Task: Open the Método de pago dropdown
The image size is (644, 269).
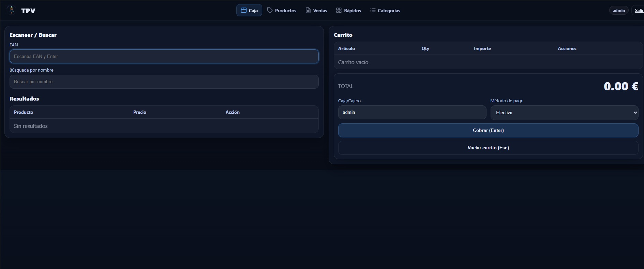Action: (x=564, y=113)
